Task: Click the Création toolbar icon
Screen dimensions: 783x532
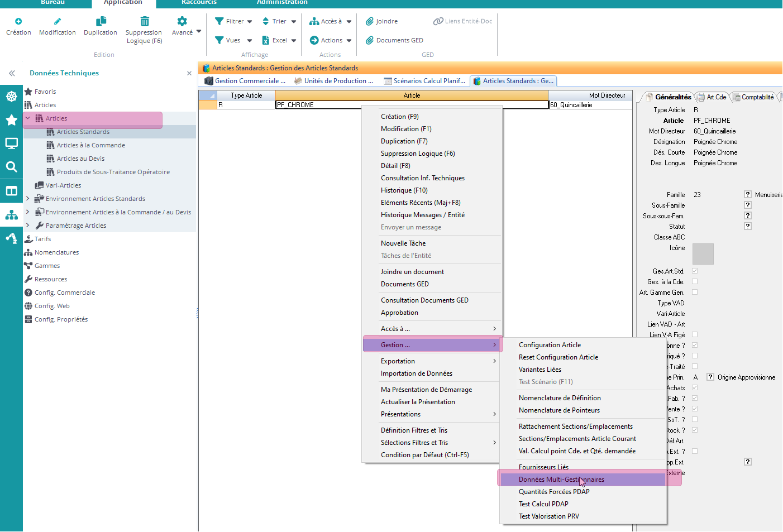Action: pyautogui.click(x=18, y=22)
